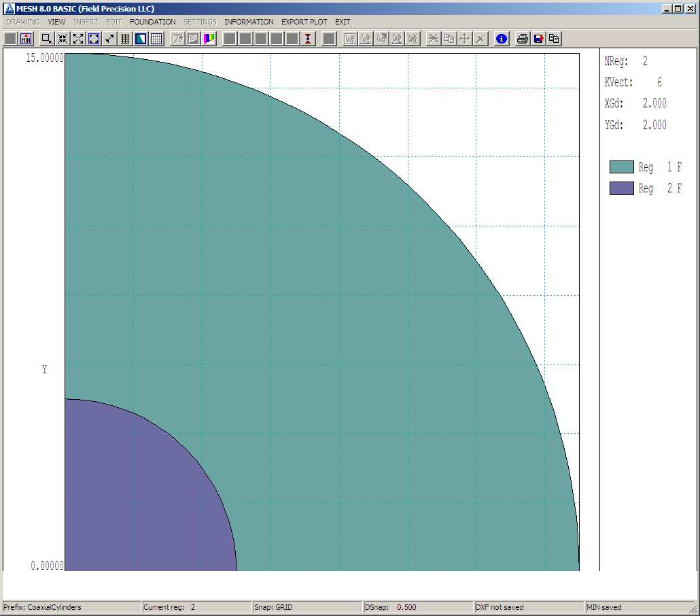The height and width of the screenshot is (616, 700).
Task: Click the save plot icon
Action: pos(538,39)
